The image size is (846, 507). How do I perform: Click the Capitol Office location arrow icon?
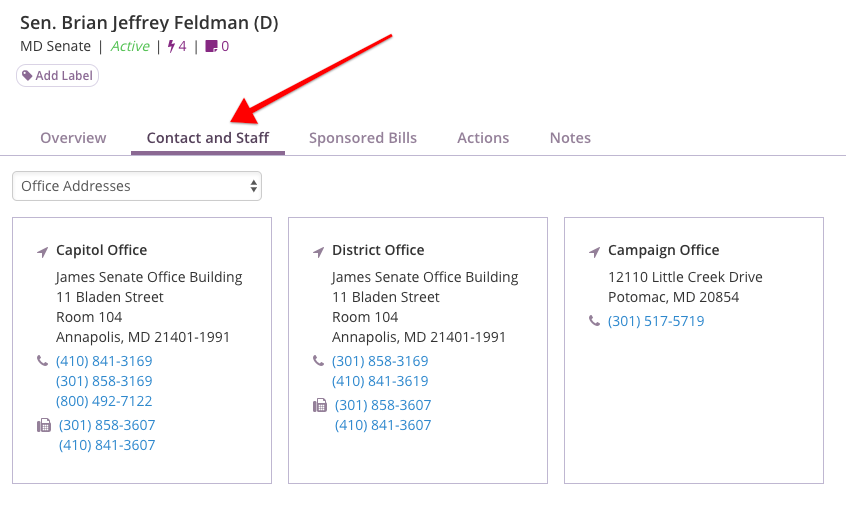(x=43, y=252)
